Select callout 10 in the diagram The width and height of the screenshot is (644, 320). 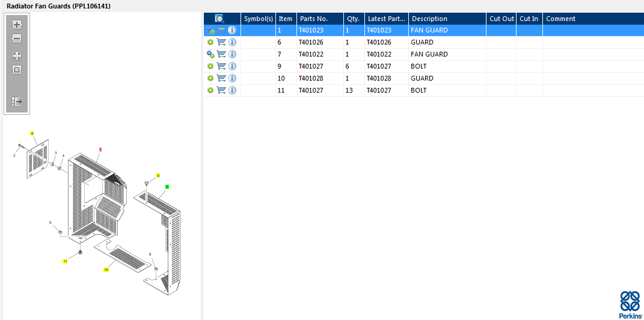[106, 270]
